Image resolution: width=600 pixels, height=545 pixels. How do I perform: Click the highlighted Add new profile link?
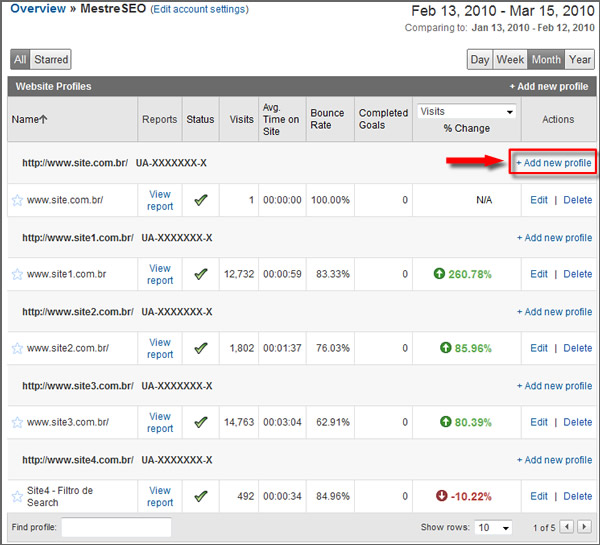pyautogui.click(x=553, y=163)
